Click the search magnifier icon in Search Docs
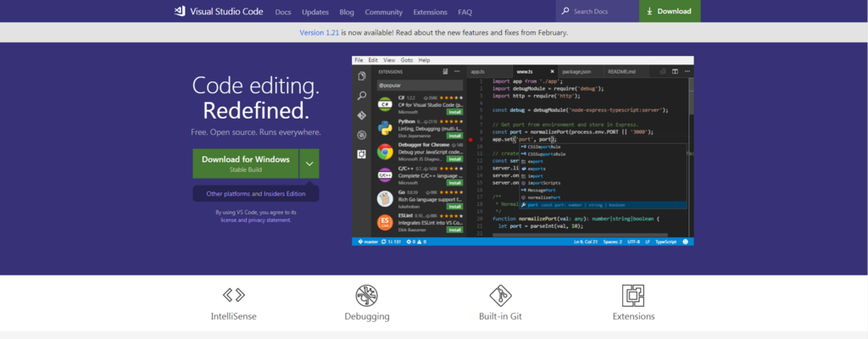The width and height of the screenshot is (868, 339). (565, 11)
